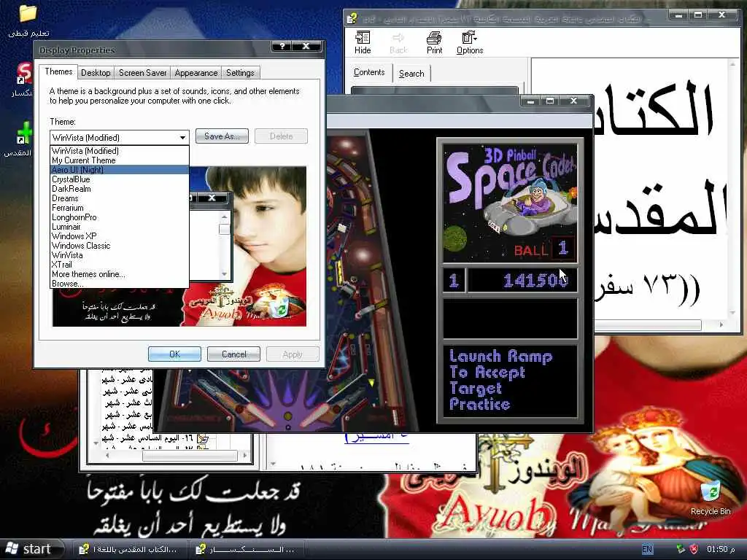The height and width of the screenshot is (560, 747).
Task: Choose LonghornPro theme
Action: [x=120, y=217]
